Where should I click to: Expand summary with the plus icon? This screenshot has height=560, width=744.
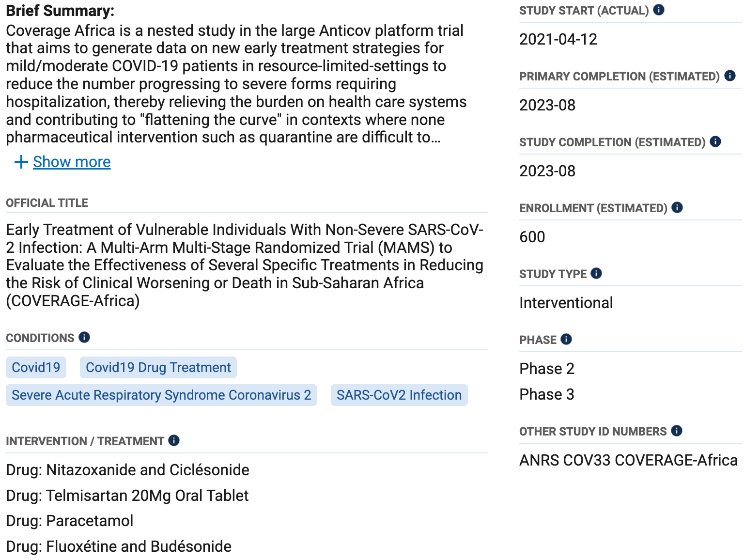[21, 162]
